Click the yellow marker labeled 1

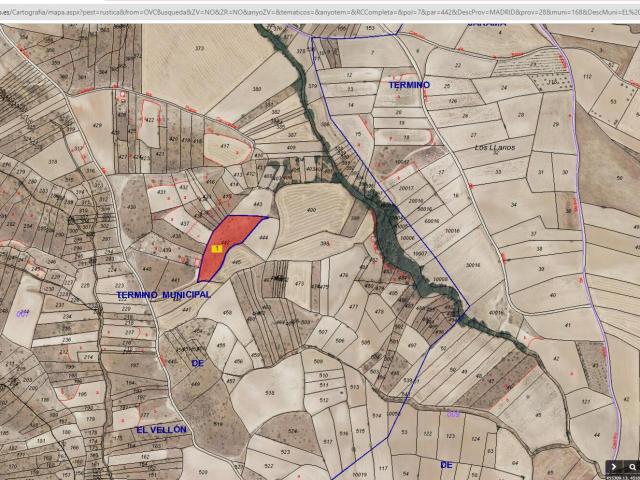click(x=217, y=248)
